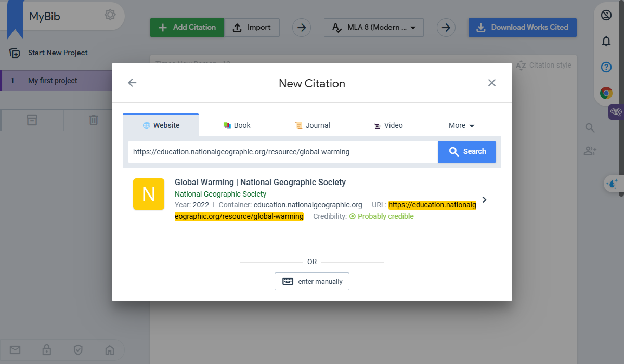Open MyBib settings gear icon
Viewport: 624px width, 364px height.
110,15
